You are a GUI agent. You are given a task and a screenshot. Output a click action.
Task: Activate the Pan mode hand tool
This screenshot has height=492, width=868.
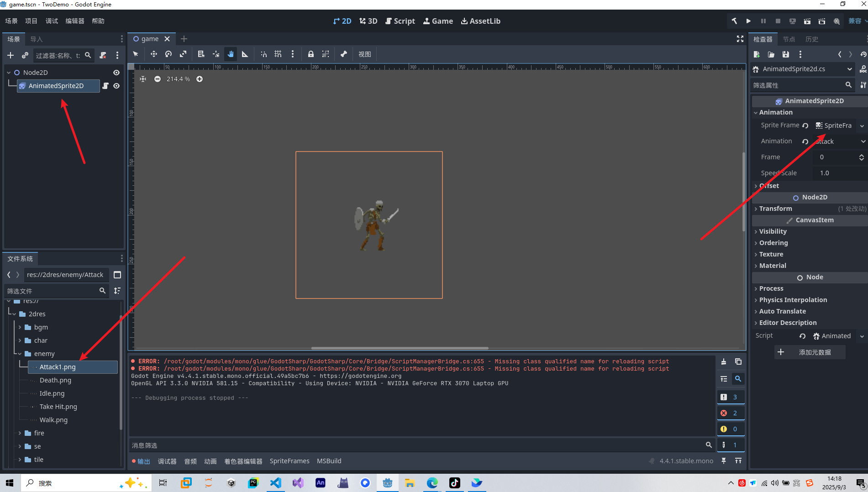(231, 54)
